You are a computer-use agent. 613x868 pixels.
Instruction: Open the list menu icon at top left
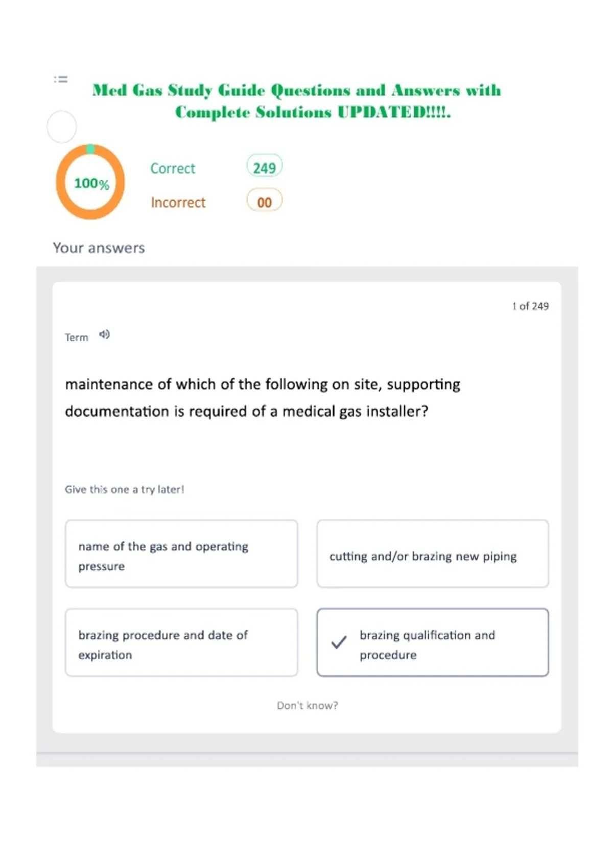61,79
